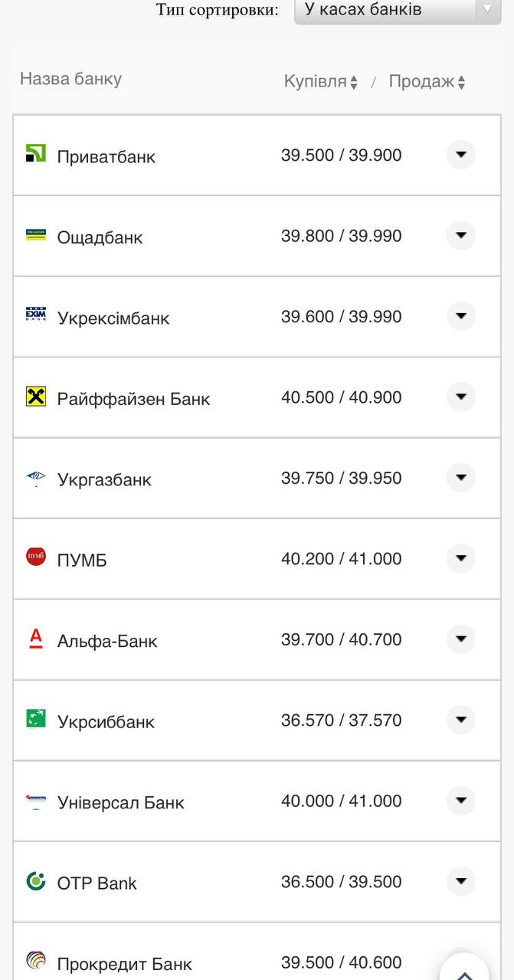Open the Ощадбанк bank link
The image size is (514, 980).
click(100, 237)
